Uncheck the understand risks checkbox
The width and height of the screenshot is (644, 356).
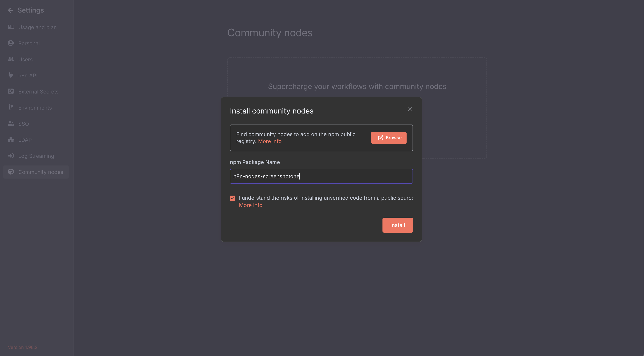coord(233,198)
